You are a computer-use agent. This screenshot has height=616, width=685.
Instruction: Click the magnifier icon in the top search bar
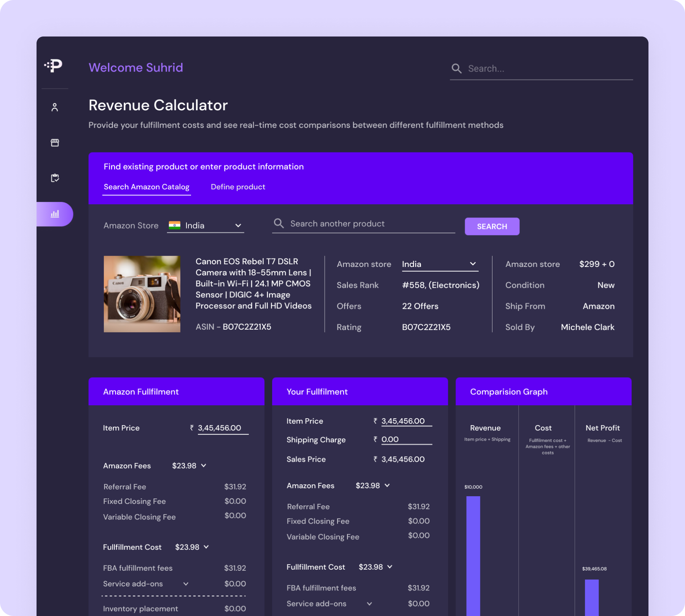point(457,68)
